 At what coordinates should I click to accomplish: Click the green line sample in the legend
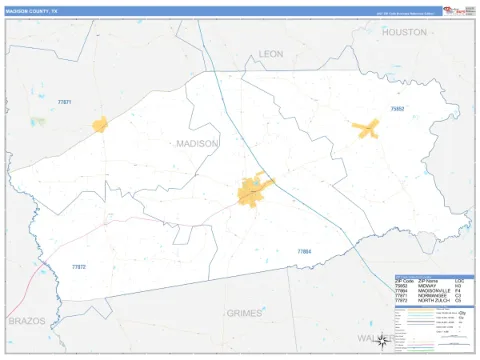pos(421,350)
